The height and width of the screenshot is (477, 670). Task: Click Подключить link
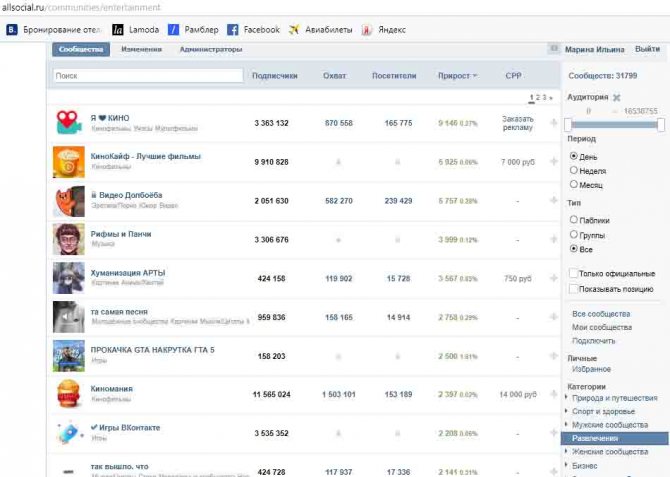(594, 341)
